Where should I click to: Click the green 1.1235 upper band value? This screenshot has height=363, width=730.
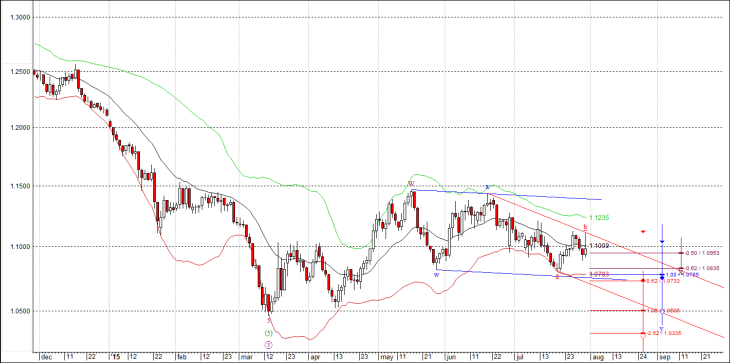(600, 217)
